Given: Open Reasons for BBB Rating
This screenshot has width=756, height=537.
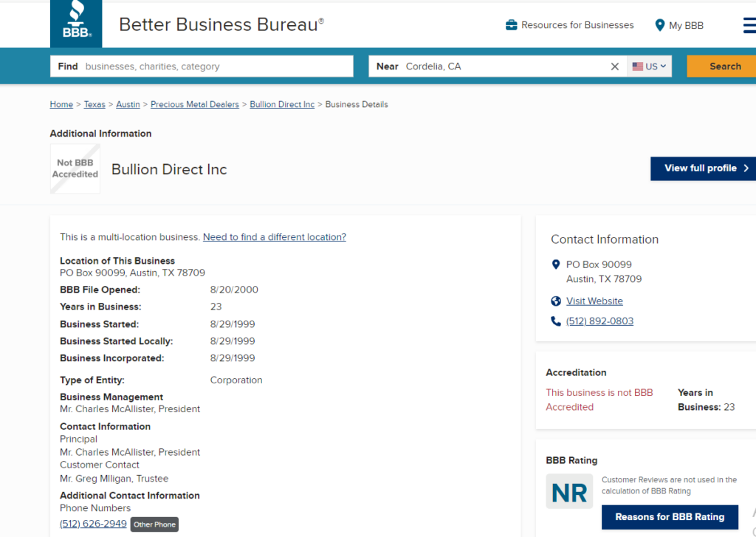Looking at the screenshot, I should pos(670,517).
